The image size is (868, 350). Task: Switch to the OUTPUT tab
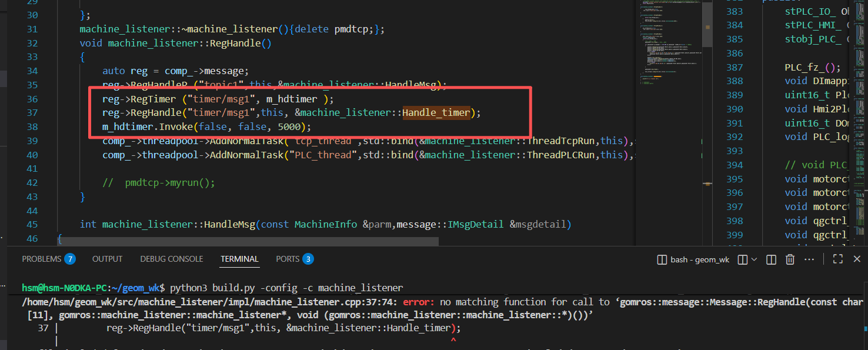tap(107, 259)
